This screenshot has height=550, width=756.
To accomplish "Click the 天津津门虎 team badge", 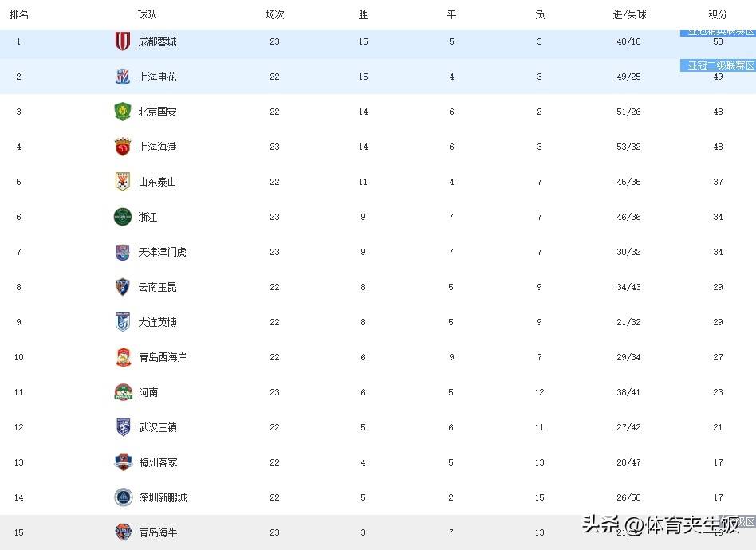I will point(123,252).
